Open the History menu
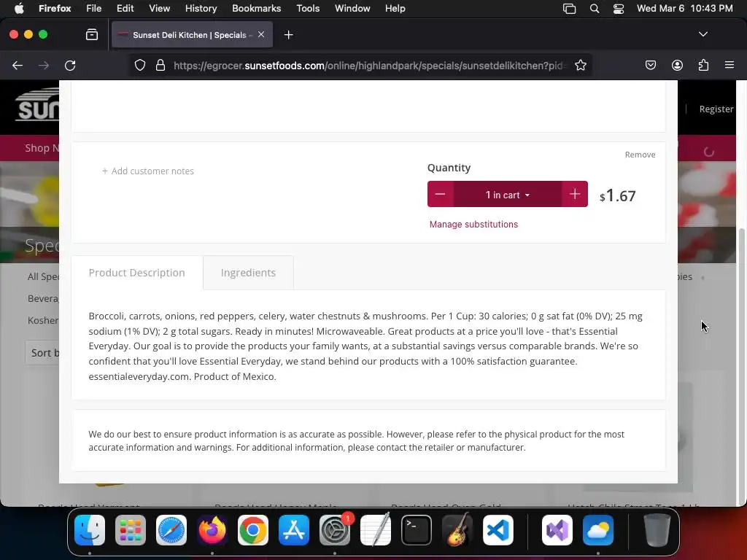Image resolution: width=747 pixels, height=560 pixels. 201,9
